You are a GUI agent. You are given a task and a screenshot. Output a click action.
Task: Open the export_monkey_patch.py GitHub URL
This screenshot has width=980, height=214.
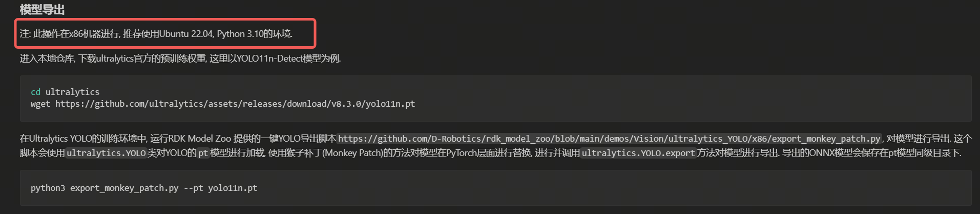[609, 139]
